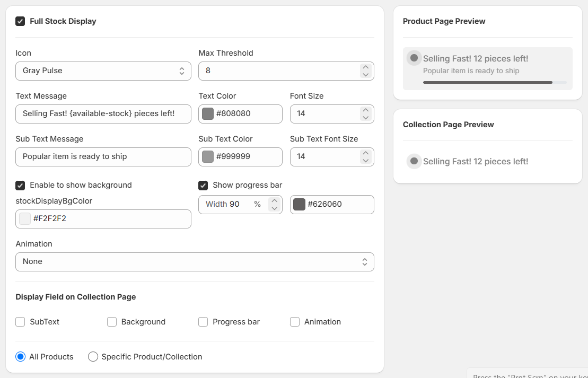Select the All Products radio button
Viewport: 588px width, 378px height.
click(x=20, y=357)
